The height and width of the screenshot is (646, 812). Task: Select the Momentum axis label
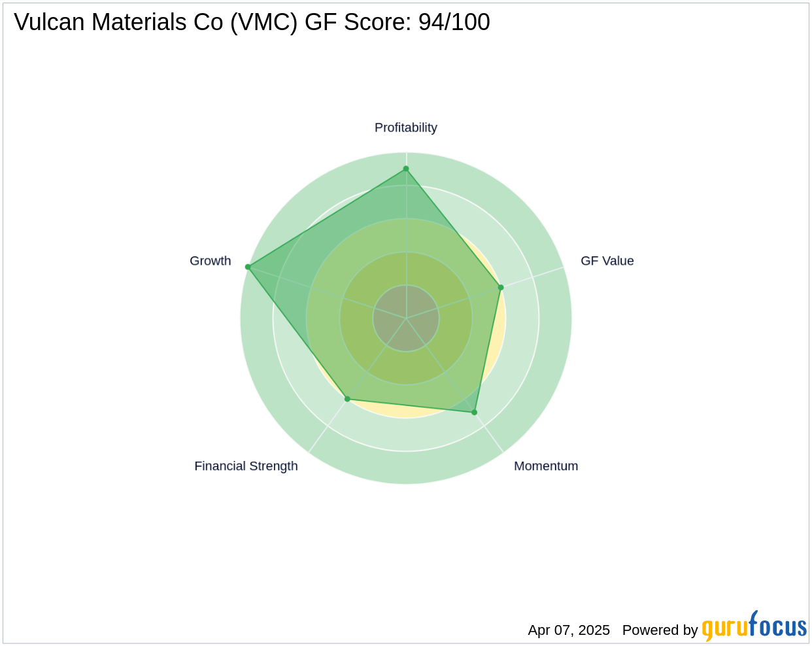[x=546, y=466]
